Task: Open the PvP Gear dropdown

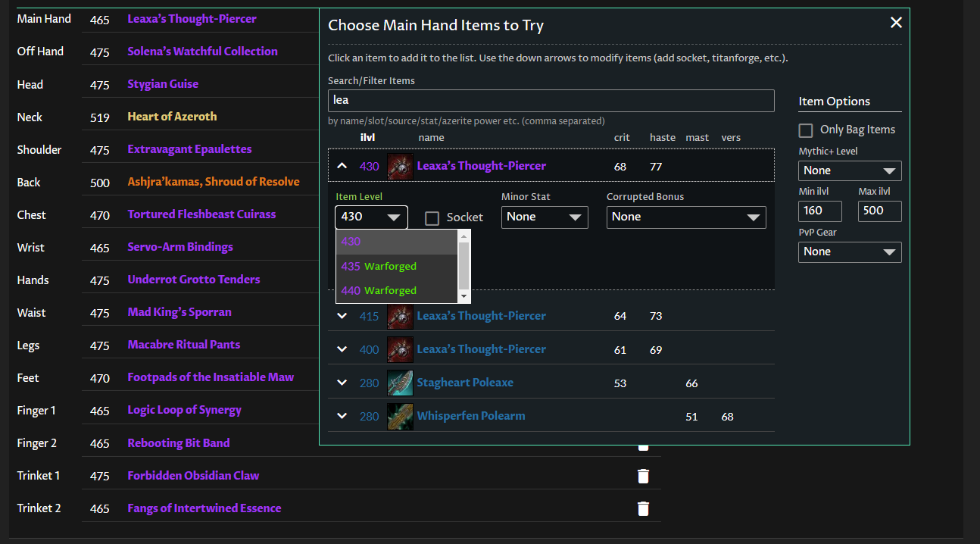Action: pos(850,252)
